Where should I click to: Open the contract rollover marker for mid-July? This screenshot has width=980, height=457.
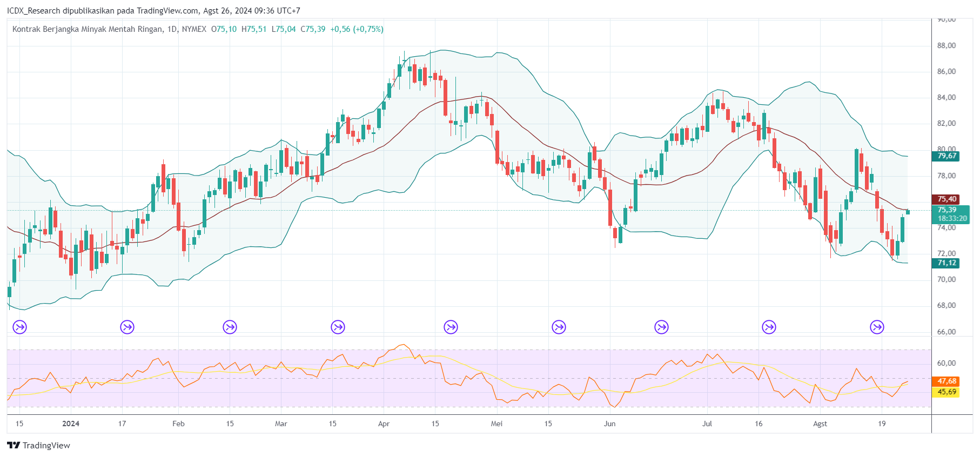[769, 327]
